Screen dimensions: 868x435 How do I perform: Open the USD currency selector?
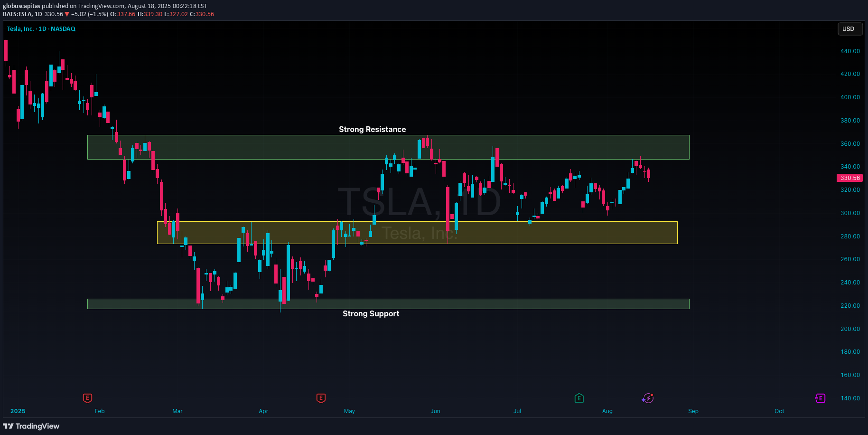click(849, 29)
